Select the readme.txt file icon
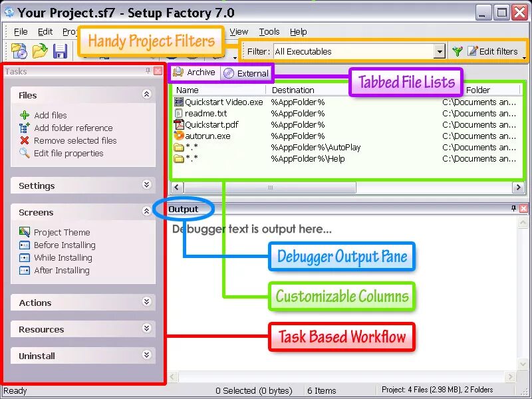The height and width of the screenshot is (399, 532). click(179, 113)
